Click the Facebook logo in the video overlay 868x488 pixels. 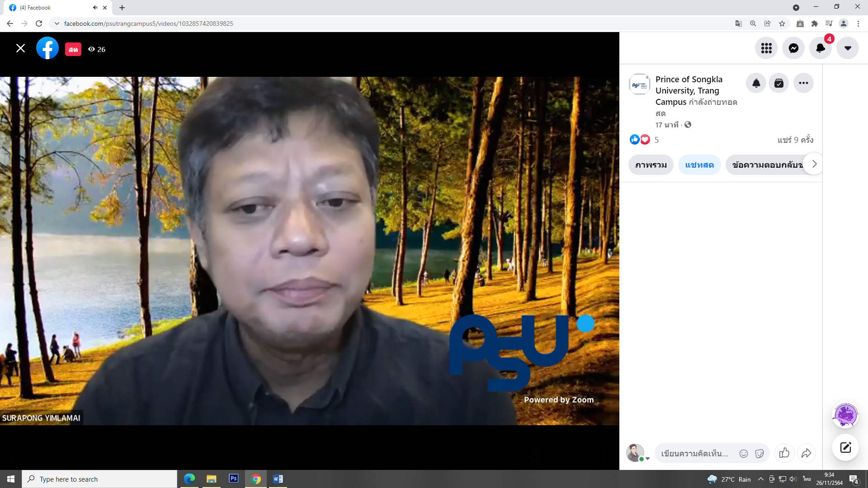point(47,48)
